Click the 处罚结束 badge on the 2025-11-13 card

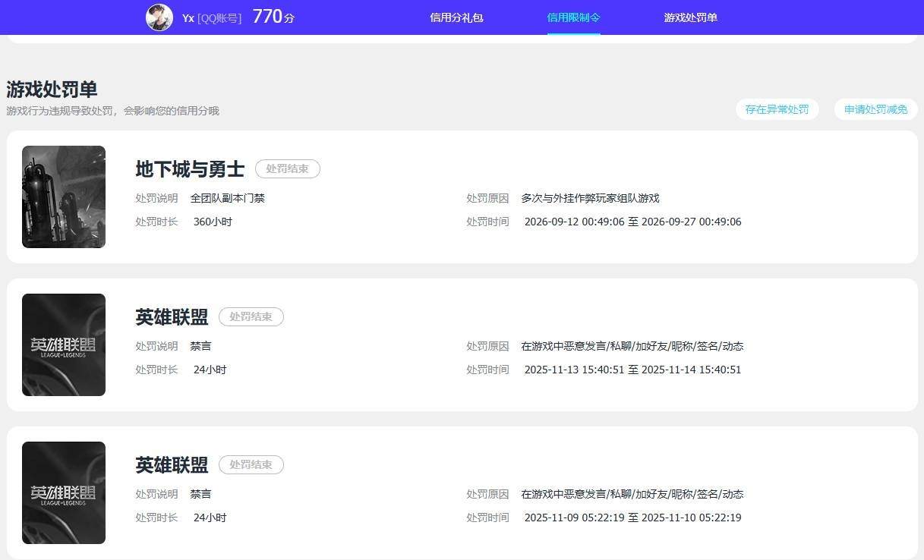click(x=251, y=316)
